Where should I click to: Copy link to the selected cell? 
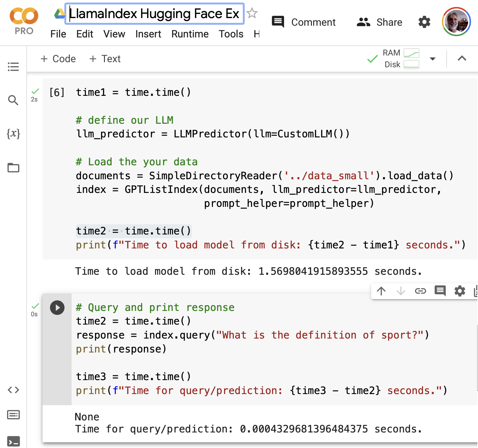click(420, 291)
